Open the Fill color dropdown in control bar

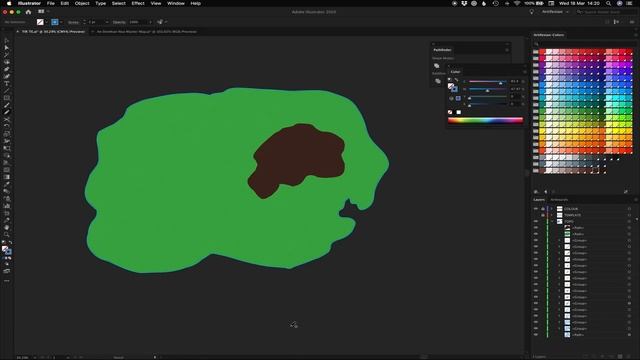tap(47, 22)
